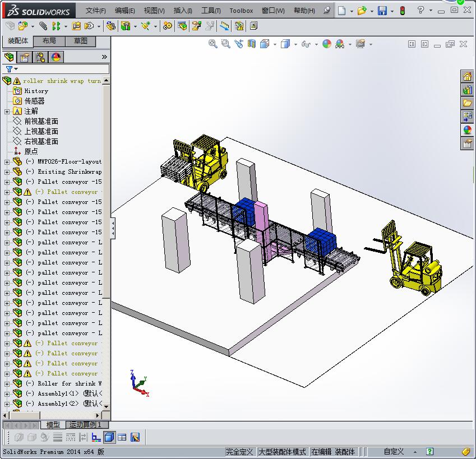Click the feature tree vertical scrollbar down arrow
The image size is (476, 459).
coord(107,406)
